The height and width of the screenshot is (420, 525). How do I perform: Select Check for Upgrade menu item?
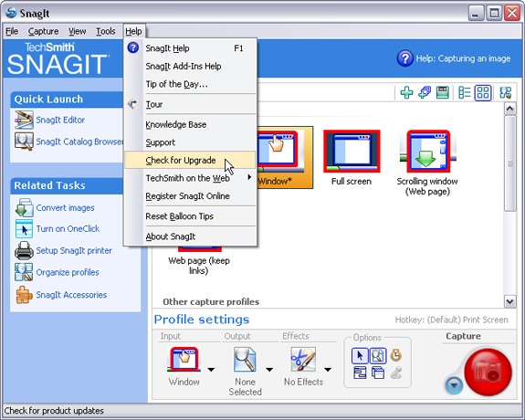(190, 161)
